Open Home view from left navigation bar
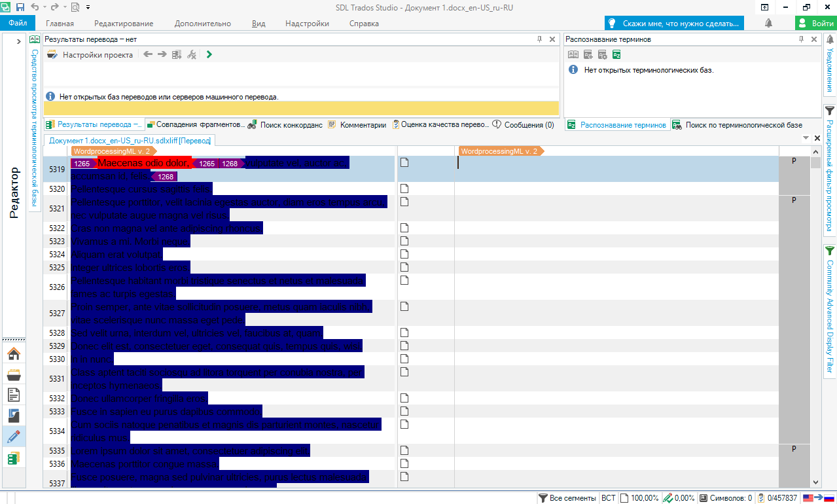 pyautogui.click(x=14, y=354)
